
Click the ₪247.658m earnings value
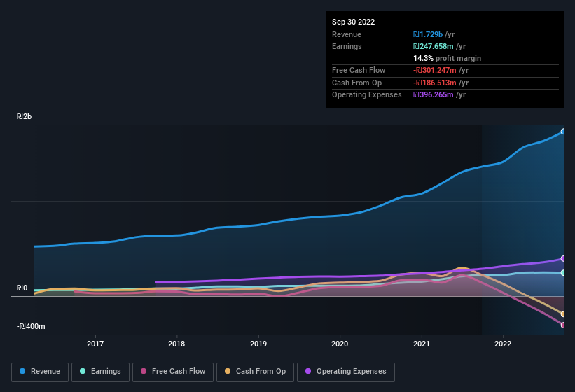(433, 46)
